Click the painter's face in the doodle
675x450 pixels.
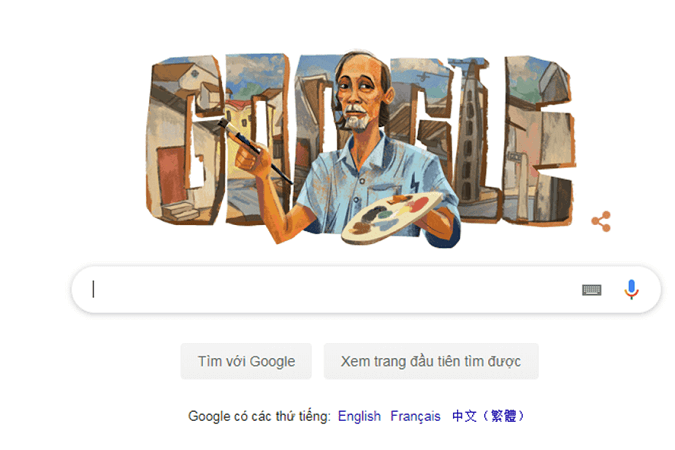pos(359,95)
